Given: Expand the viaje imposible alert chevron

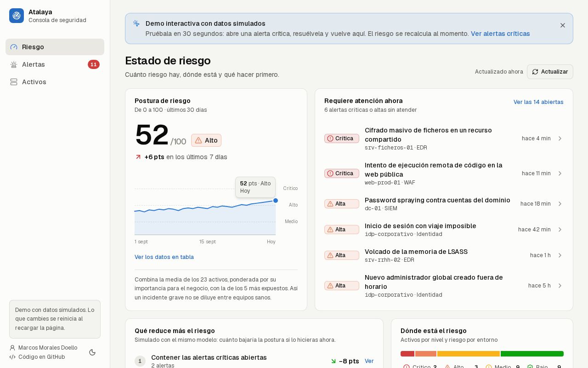Looking at the screenshot, I should [x=560, y=230].
